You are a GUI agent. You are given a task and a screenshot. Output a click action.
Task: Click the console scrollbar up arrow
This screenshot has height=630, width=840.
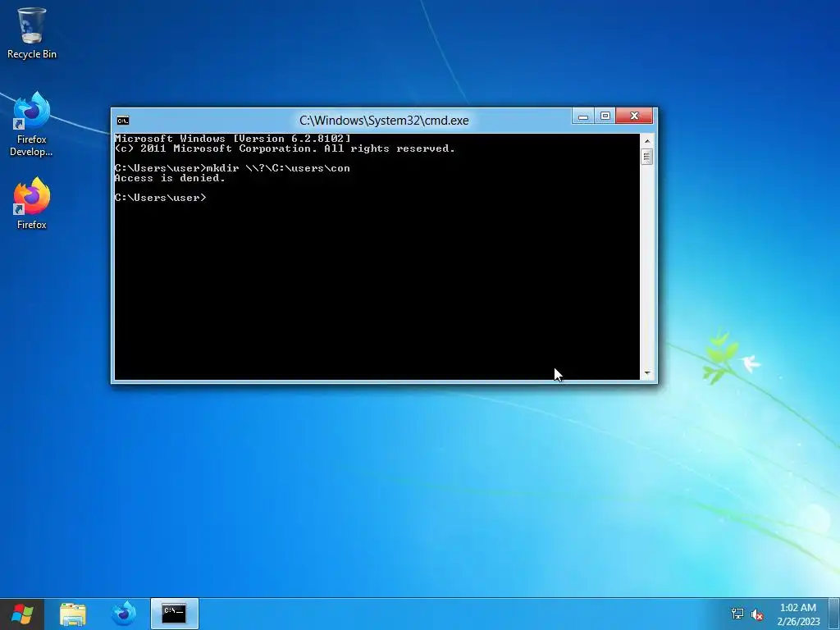click(x=646, y=141)
